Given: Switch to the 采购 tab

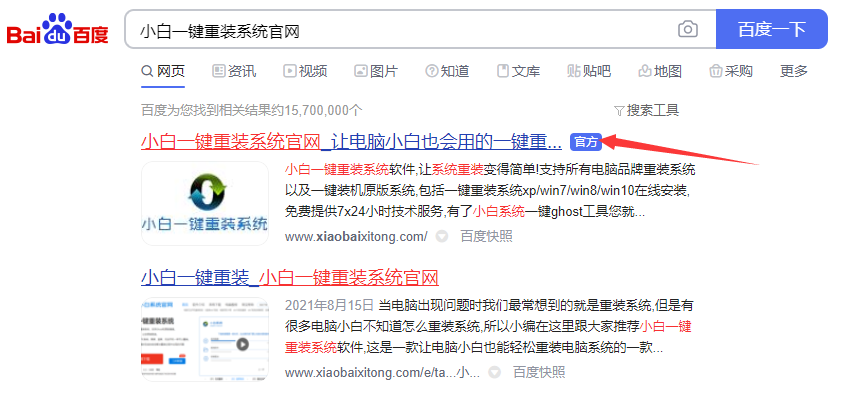Looking at the screenshot, I should 731,71.
